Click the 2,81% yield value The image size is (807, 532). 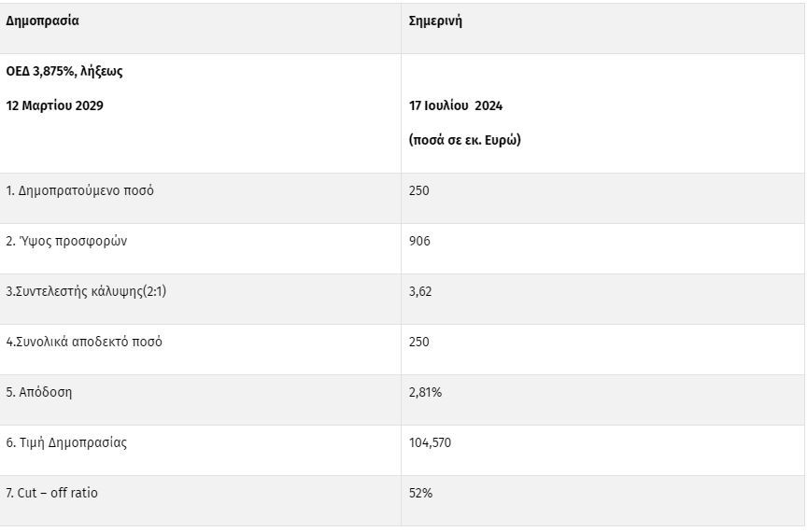click(425, 393)
